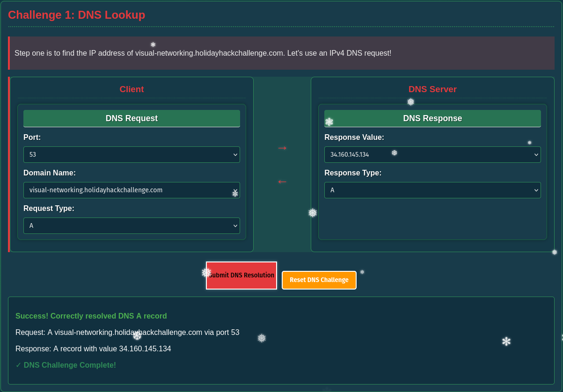
Task: Expand the Response Type dropdown
Action: pos(432,190)
